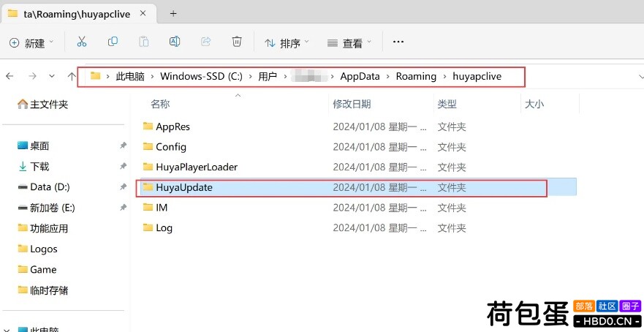Open the 查看 (View) dropdown
This screenshot has width=644, height=332.
(349, 42)
